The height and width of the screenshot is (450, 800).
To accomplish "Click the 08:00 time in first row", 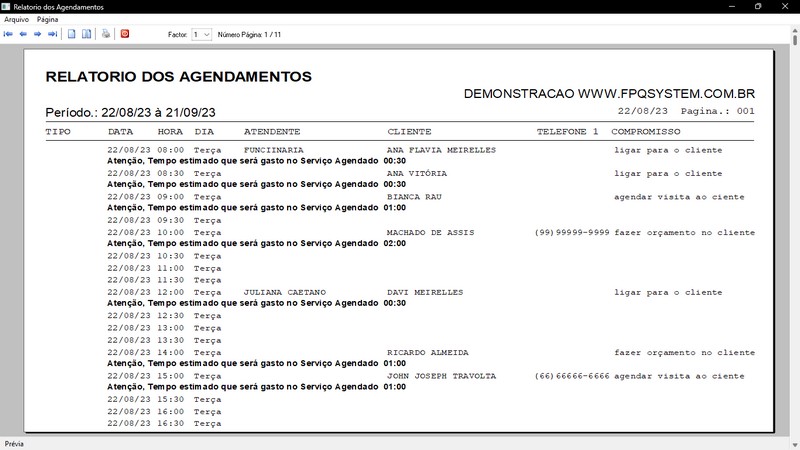I will point(170,150).
